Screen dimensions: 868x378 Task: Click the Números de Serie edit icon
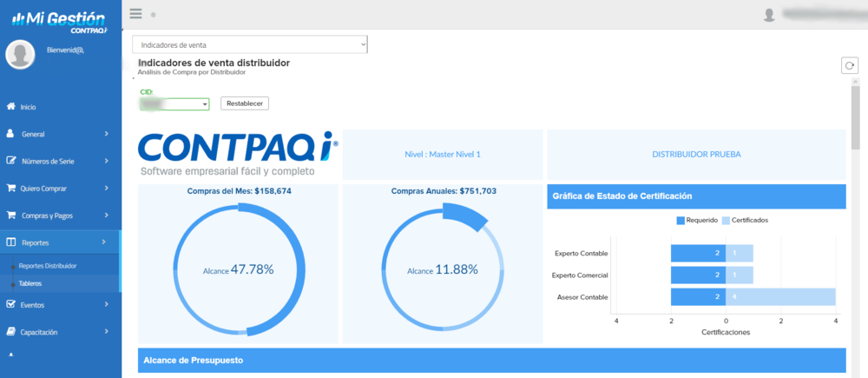click(x=10, y=161)
